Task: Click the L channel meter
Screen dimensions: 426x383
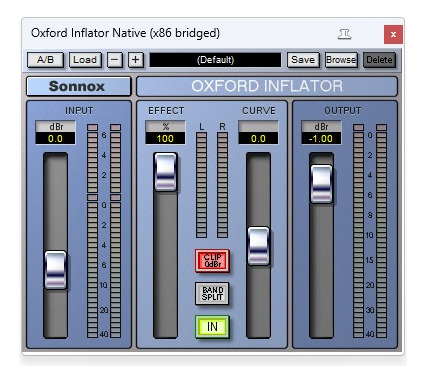Action: click(x=202, y=184)
